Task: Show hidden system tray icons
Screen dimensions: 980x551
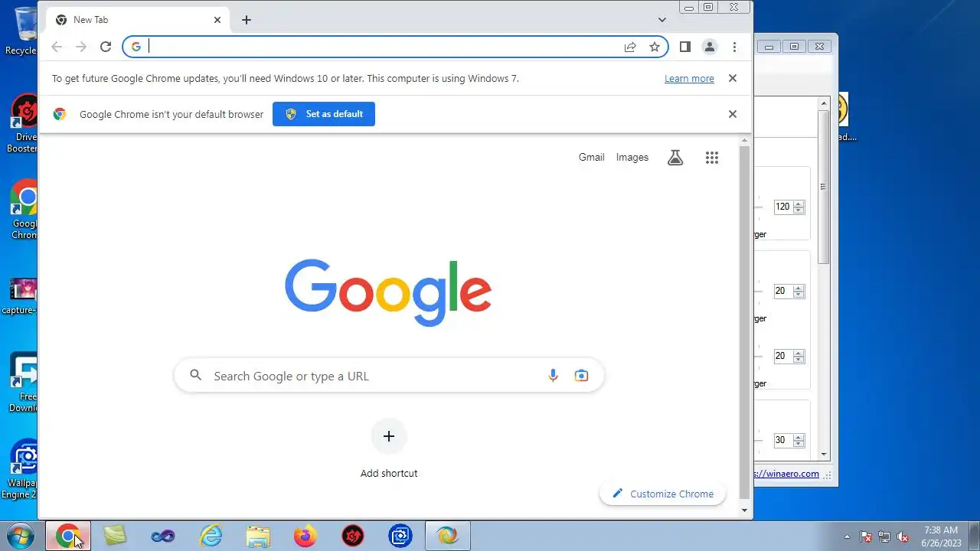Action: [x=847, y=536]
